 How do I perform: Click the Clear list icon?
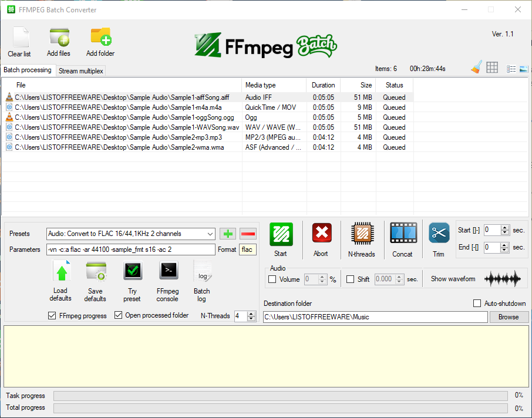(20, 36)
